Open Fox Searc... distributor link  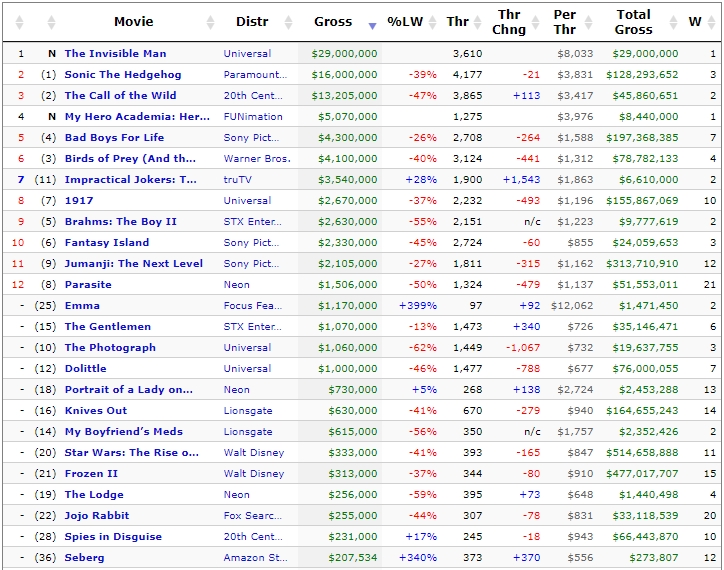point(253,516)
